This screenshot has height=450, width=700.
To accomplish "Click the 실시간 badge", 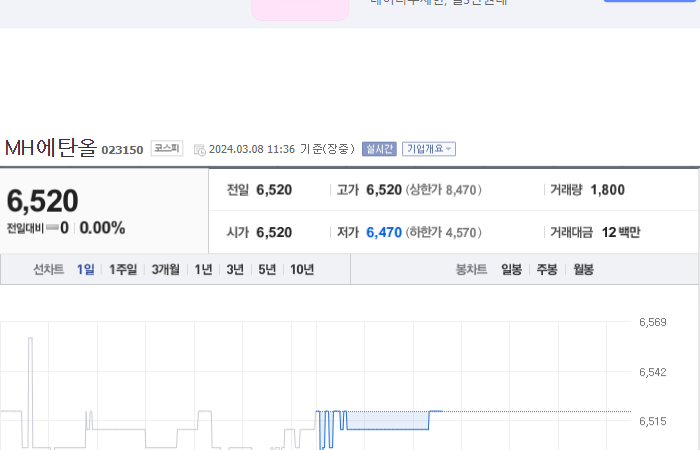I will (379, 149).
